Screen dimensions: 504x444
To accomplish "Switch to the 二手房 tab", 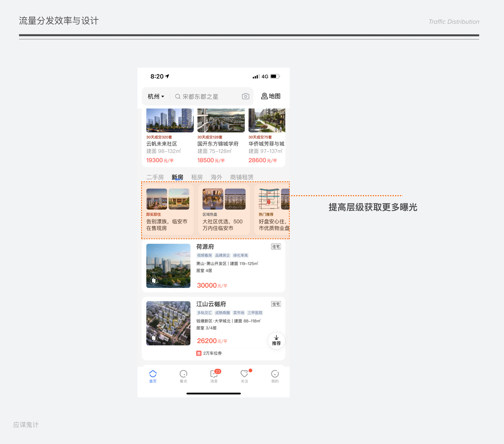I will click(155, 177).
